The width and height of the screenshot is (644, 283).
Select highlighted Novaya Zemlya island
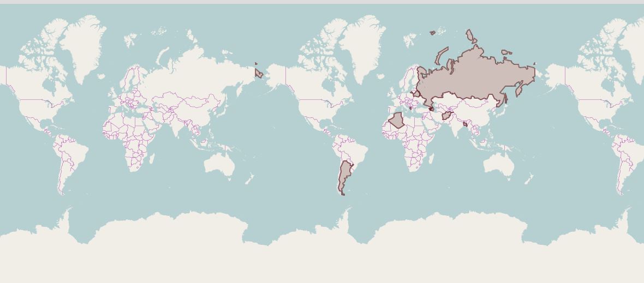(441, 56)
